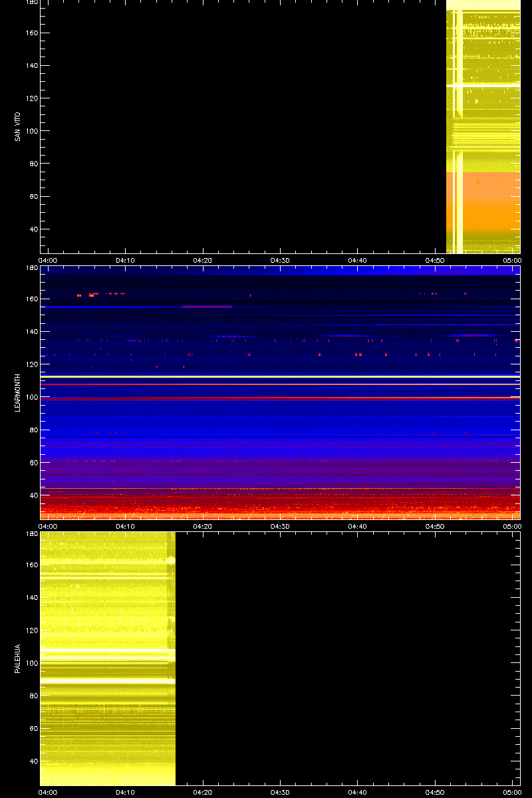Click 120 frequency tick on Learmonth axis
This screenshot has height=798, width=532.
point(31,364)
